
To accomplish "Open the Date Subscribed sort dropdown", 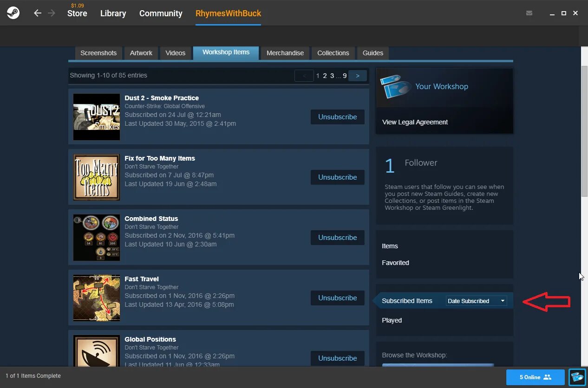I will tap(476, 301).
